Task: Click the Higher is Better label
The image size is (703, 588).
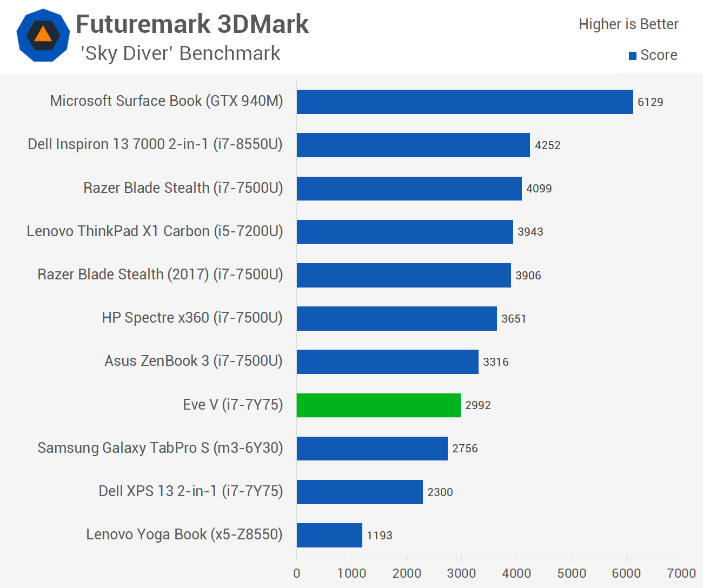Action: [x=628, y=24]
